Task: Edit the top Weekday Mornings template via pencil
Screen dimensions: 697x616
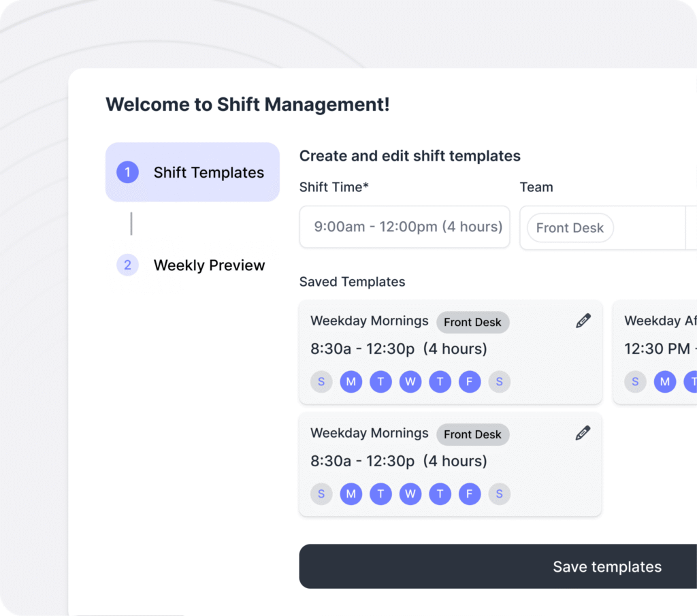Action: 583,321
